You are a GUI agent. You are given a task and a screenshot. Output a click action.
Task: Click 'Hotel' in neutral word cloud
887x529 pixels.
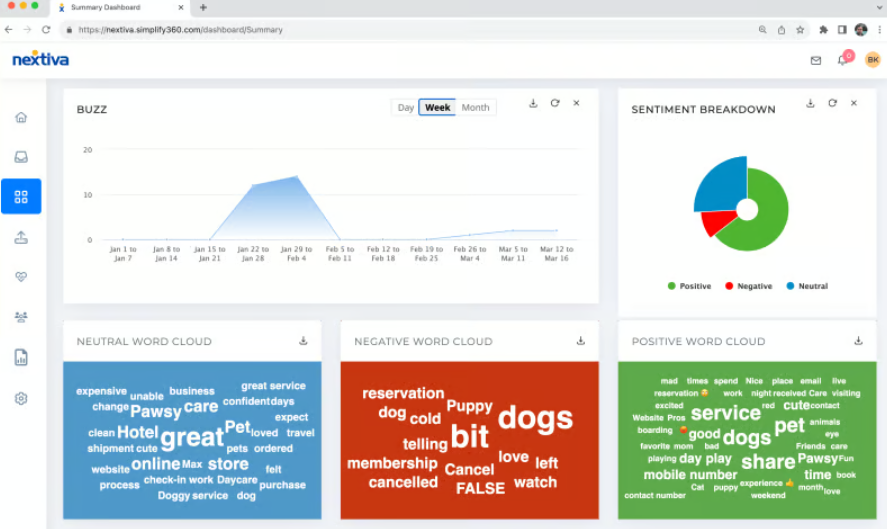[x=137, y=432]
